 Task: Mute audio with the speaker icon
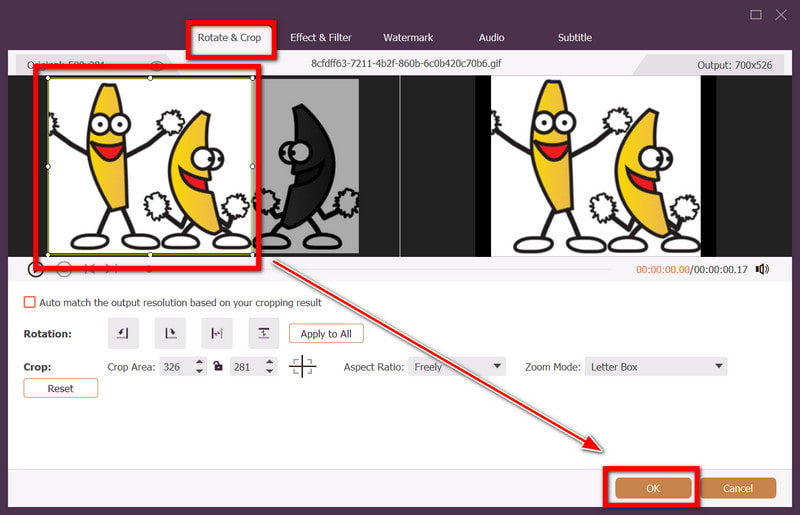(762, 269)
